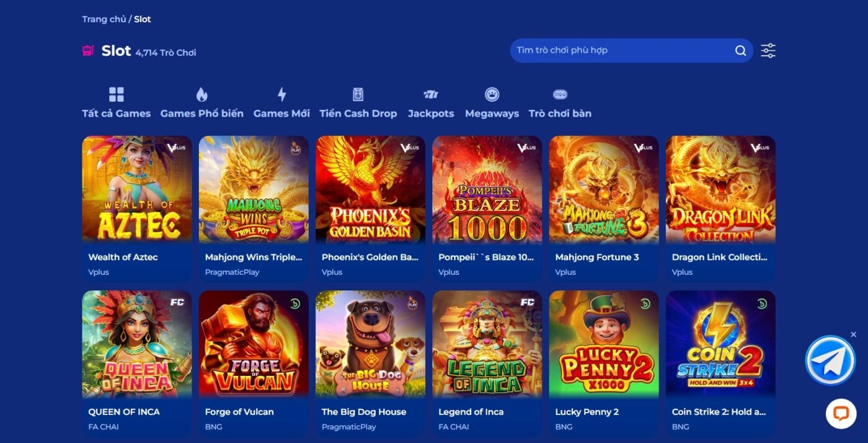
Task: Open the Mahjong Wins Triple Pot thumbnail
Action: [x=254, y=189]
